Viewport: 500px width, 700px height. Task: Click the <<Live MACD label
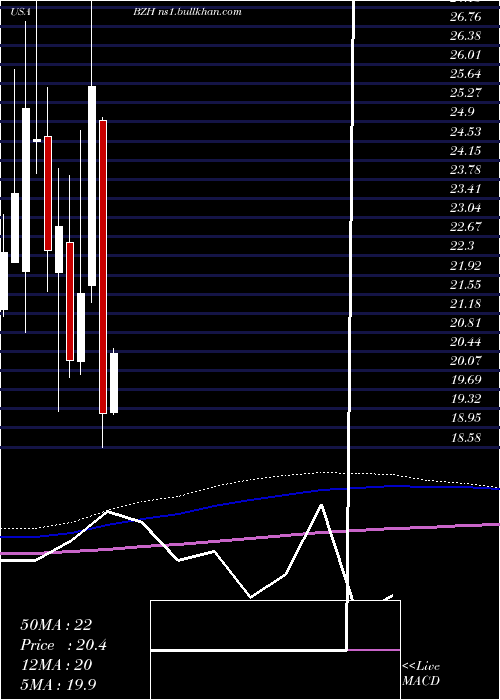coord(421,674)
